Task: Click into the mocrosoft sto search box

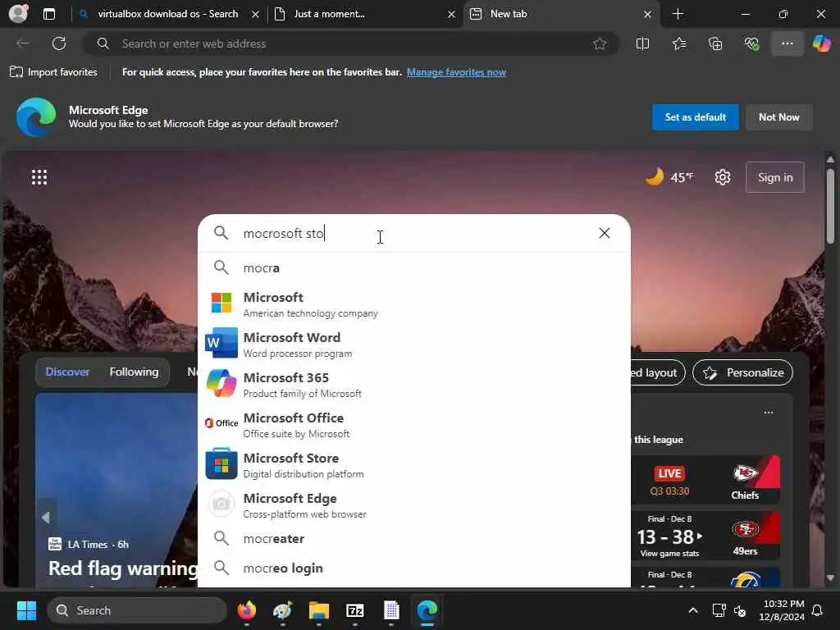Action: click(413, 233)
